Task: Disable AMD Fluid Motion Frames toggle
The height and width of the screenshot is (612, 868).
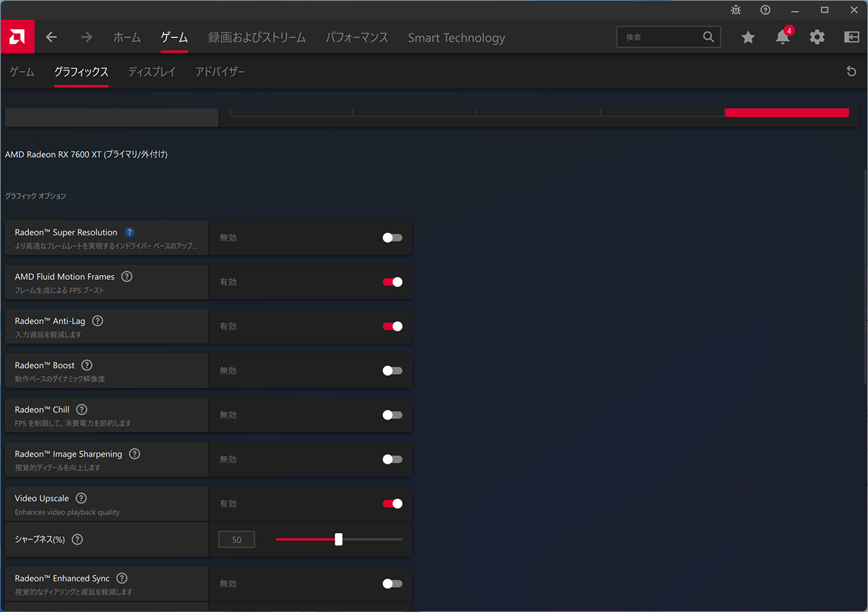Action: click(393, 282)
